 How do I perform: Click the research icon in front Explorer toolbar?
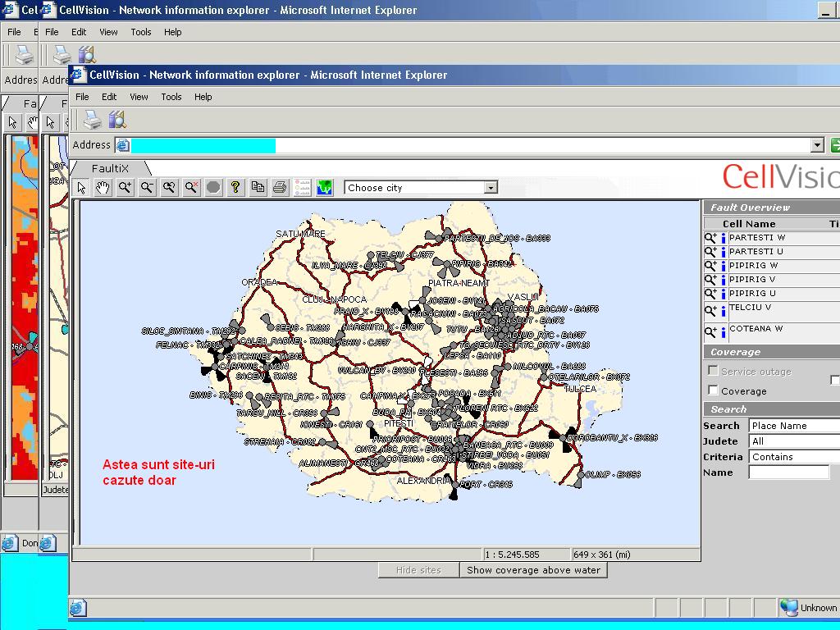[x=116, y=120]
